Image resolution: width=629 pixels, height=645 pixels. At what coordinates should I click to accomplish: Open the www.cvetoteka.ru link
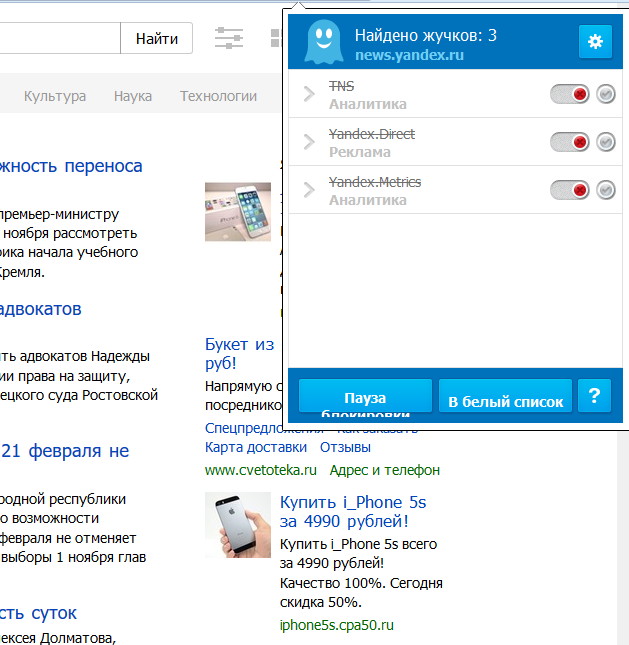coord(261,470)
